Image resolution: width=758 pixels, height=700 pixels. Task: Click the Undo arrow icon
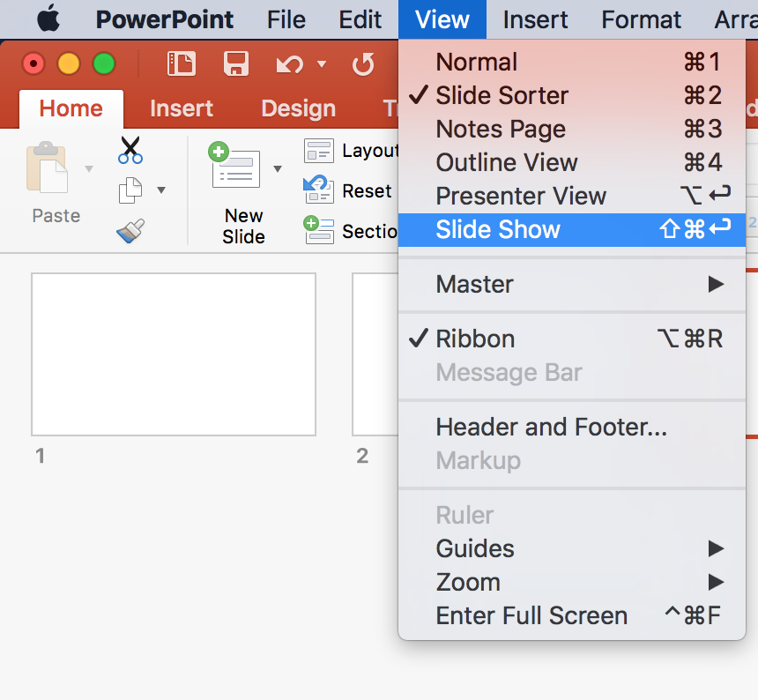(290, 64)
